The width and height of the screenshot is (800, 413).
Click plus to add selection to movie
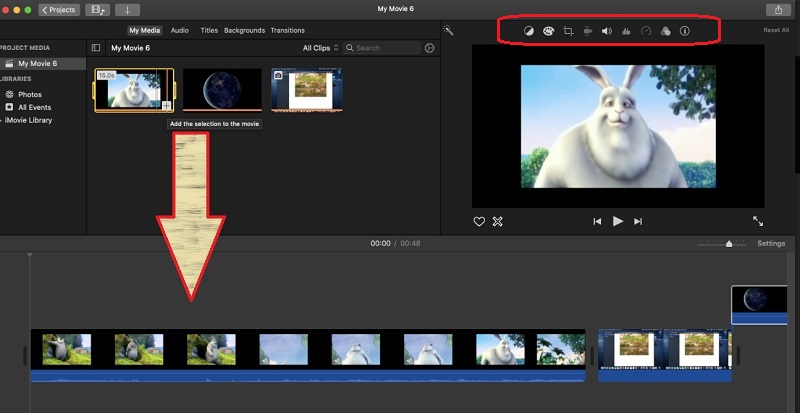(166, 106)
